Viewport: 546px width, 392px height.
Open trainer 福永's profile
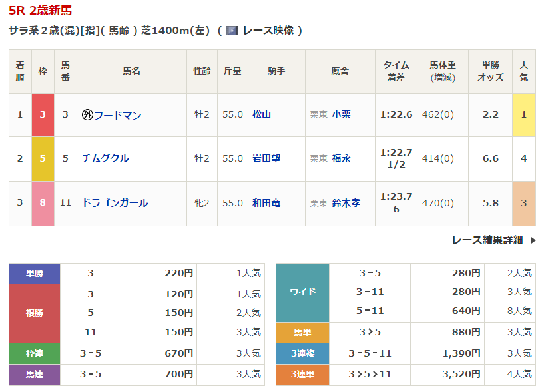341,158
